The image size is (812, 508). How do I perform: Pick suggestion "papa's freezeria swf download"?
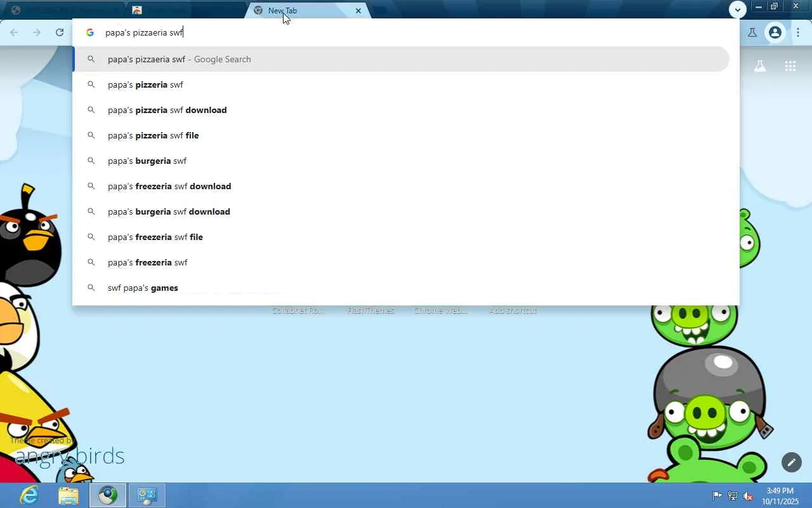pos(402,186)
